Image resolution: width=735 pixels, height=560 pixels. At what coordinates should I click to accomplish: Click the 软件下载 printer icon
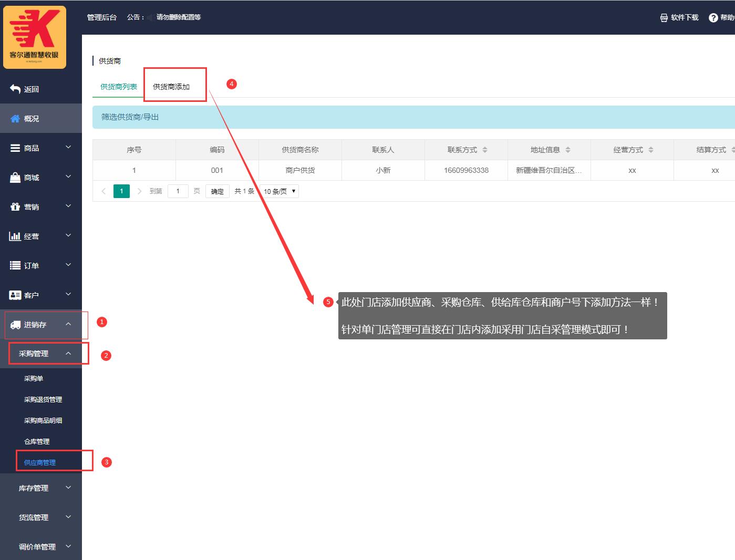664,18
